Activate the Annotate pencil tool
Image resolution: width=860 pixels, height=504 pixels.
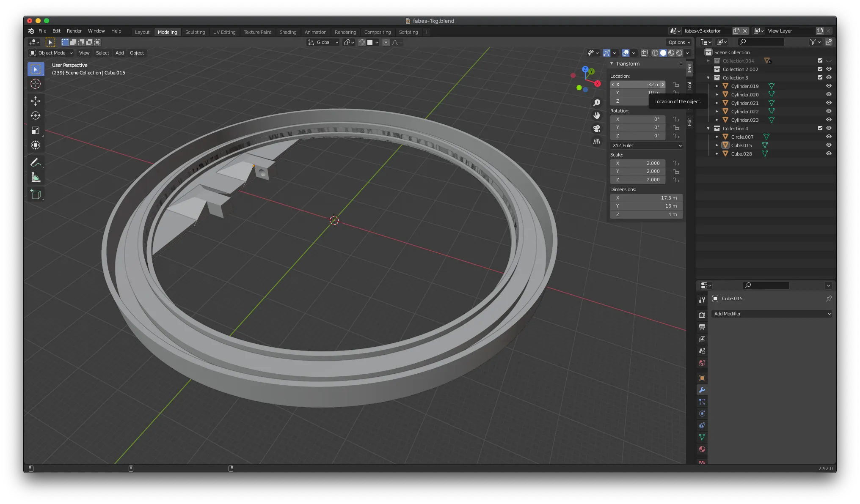click(x=36, y=163)
